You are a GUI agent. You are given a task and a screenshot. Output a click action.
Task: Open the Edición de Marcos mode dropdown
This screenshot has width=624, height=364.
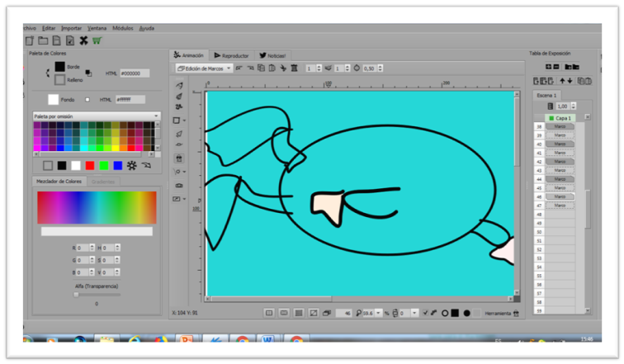pyautogui.click(x=204, y=69)
